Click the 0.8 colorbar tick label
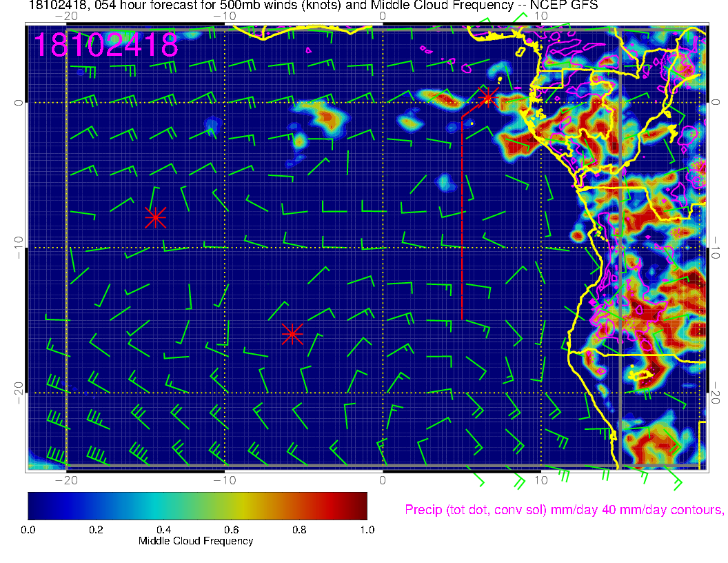This screenshot has height=563, width=728. tap(299, 530)
